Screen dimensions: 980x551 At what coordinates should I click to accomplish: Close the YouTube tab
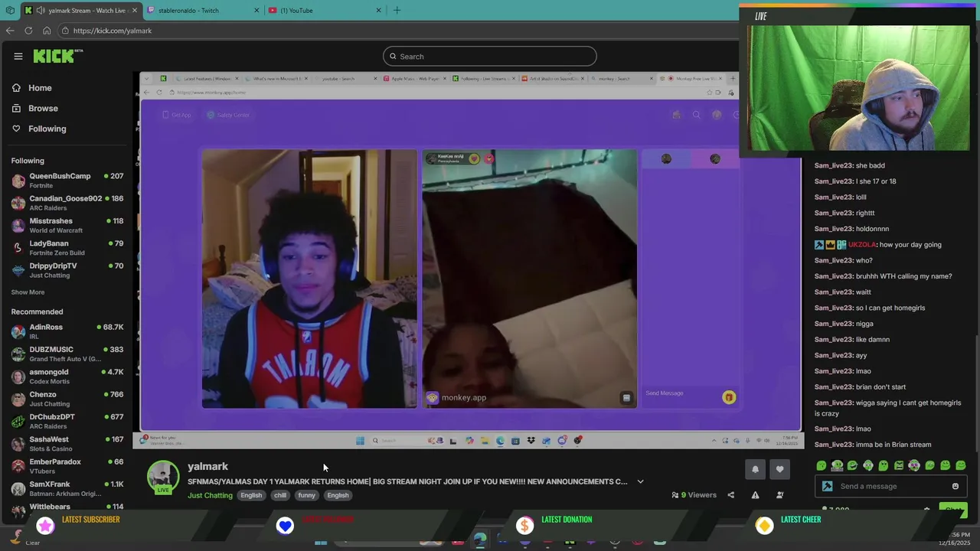tap(378, 10)
